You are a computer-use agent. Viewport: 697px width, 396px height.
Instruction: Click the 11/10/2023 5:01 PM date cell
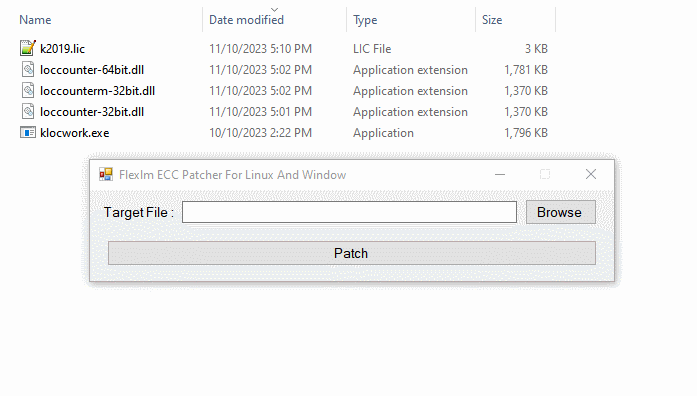(x=260, y=112)
